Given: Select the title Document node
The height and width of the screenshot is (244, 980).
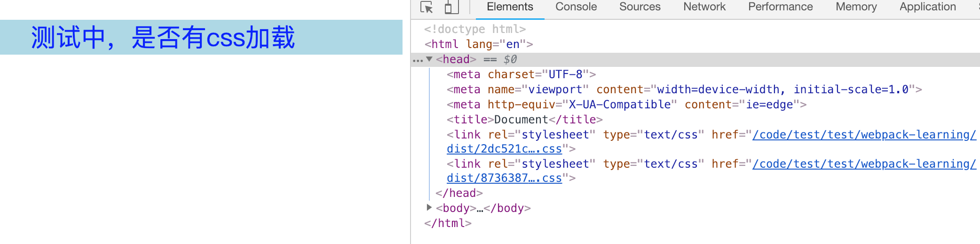Looking at the screenshot, I should [524, 120].
